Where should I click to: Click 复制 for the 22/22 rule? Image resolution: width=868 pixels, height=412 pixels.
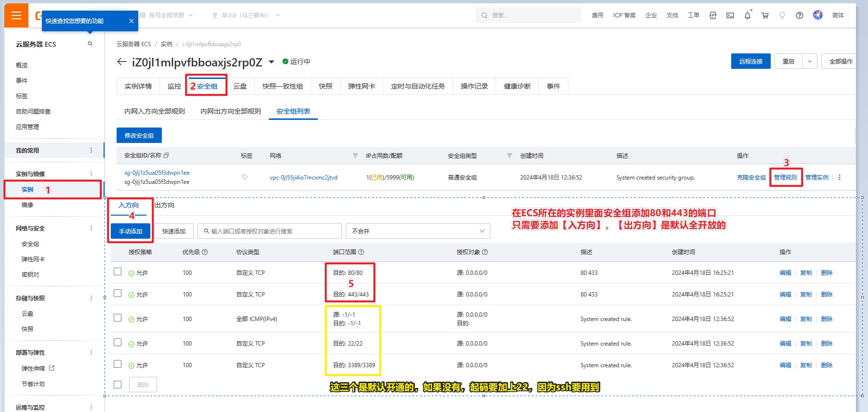(x=806, y=344)
